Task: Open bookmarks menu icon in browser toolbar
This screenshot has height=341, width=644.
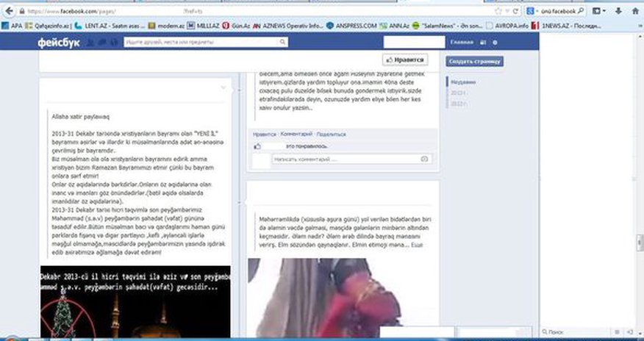Action: click(597, 11)
